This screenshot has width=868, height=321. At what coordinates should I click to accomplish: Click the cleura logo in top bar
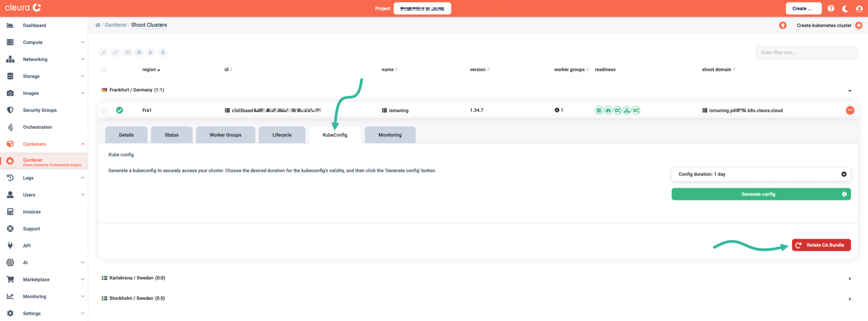(23, 8)
